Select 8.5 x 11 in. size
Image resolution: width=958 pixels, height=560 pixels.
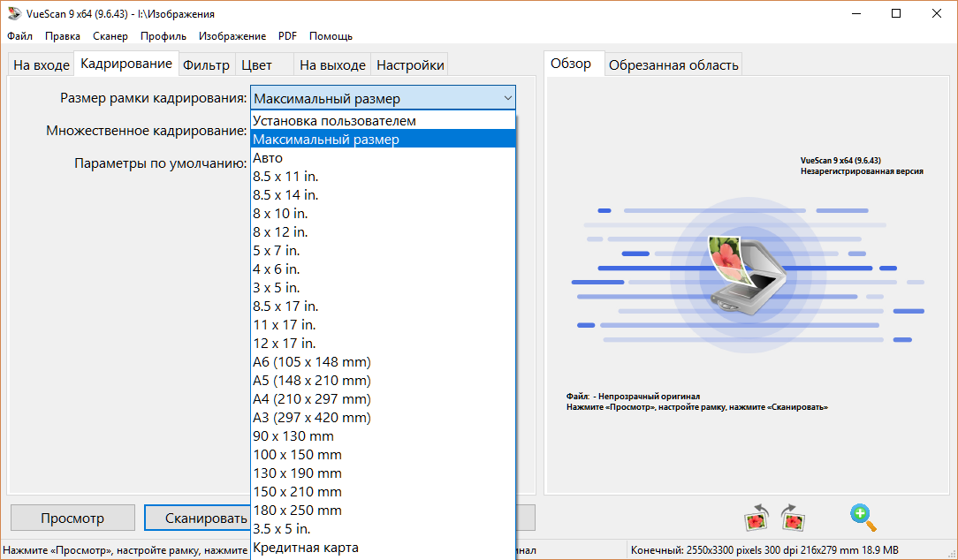(x=383, y=176)
